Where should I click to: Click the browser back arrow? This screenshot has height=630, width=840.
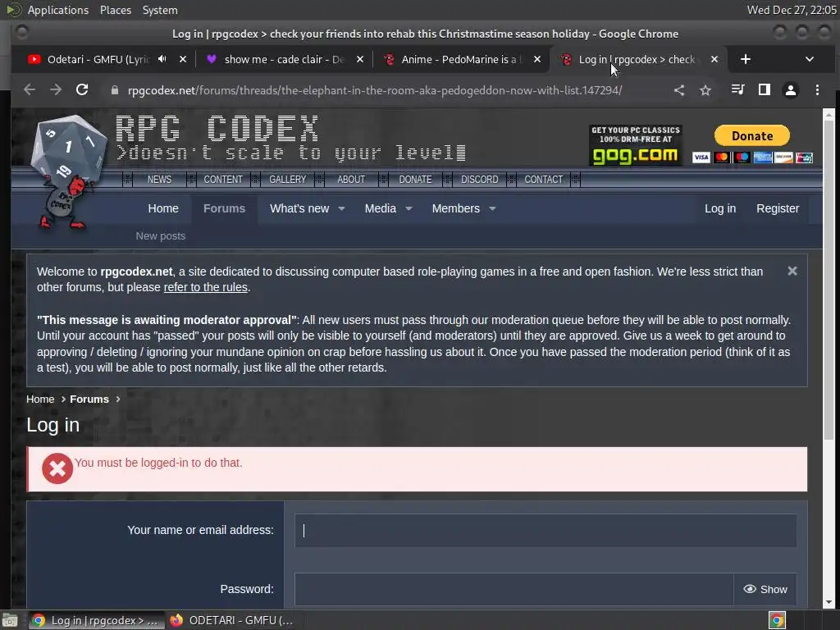coord(30,90)
